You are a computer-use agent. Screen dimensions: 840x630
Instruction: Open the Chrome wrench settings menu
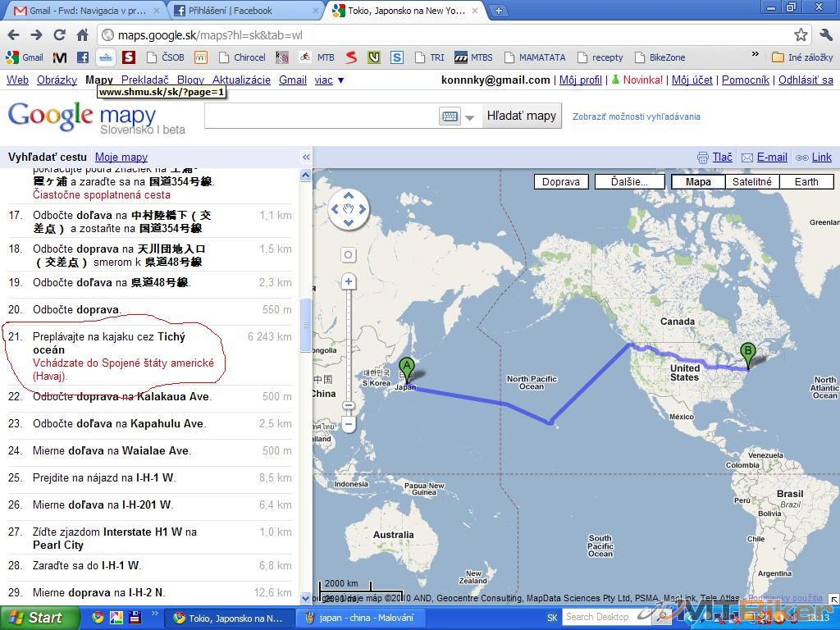[x=825, y=35]
